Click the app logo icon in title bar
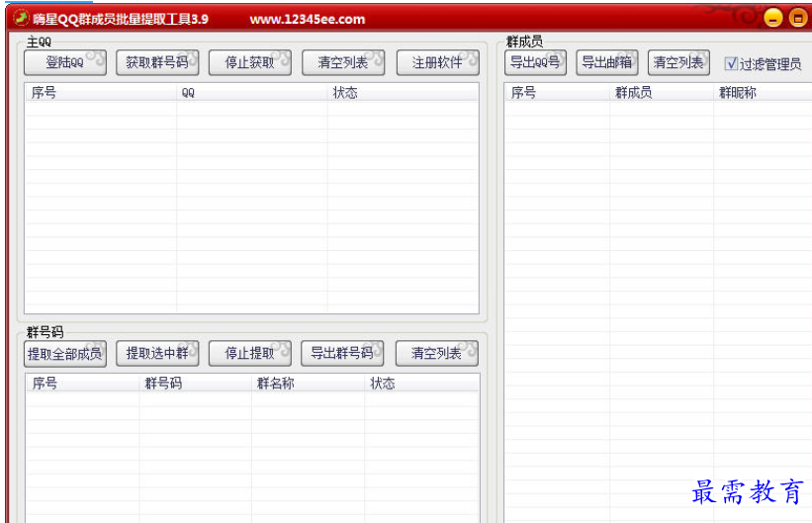The image size is (812, 523). click(x=21, y=18)
